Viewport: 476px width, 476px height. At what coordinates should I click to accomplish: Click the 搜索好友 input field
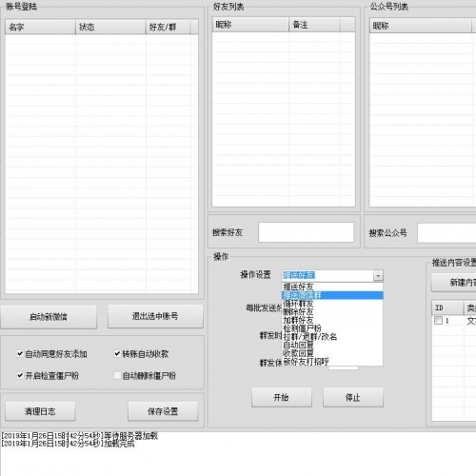(x=306, y=232)
